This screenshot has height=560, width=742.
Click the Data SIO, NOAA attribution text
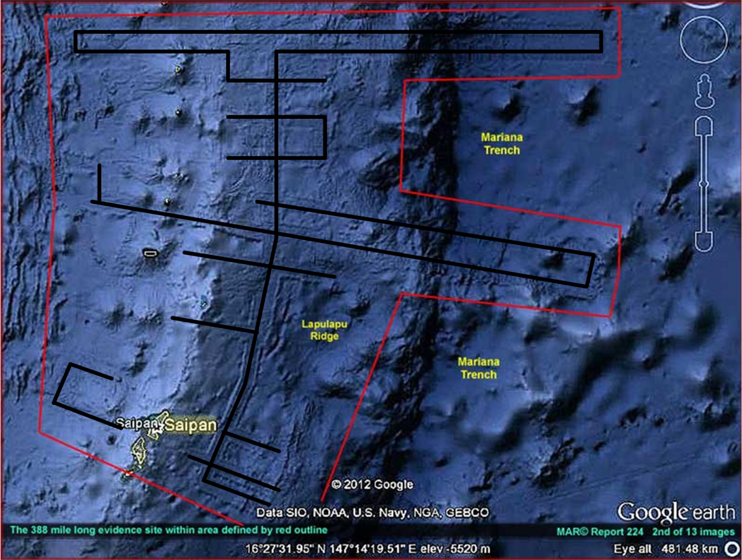pyautogui.click(x=372, y=513)
